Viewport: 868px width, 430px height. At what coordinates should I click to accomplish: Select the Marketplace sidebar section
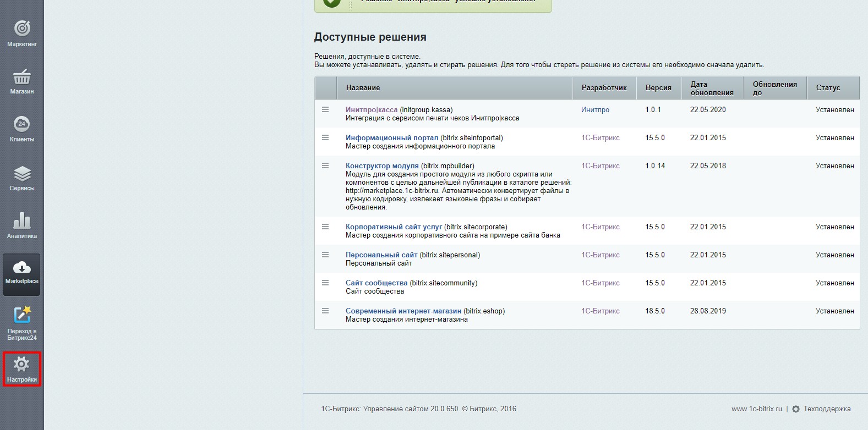tap(22, 274)
